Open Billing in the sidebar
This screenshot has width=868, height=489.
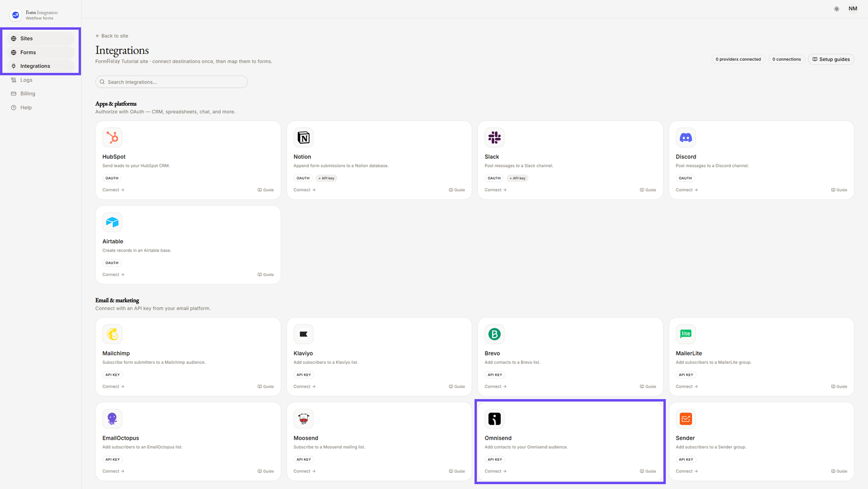pyautogui.click(x=41, y=94)
